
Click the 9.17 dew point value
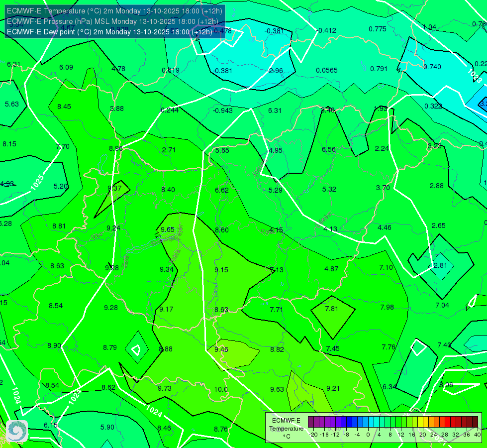166,309
